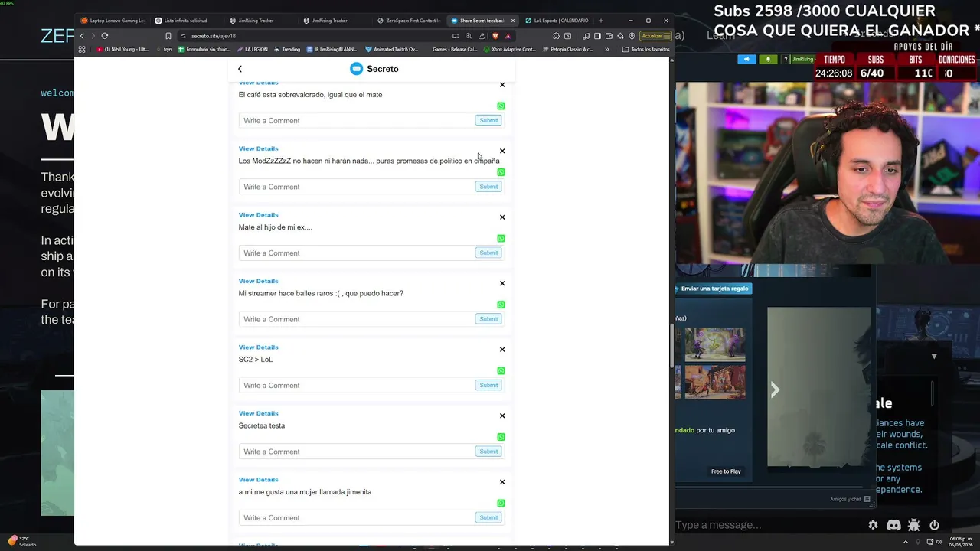Switch to 'LoL Esports | CALENDARIO' tab
The image size is (980, 551).
pyautogui.click(x=557, y=21)
